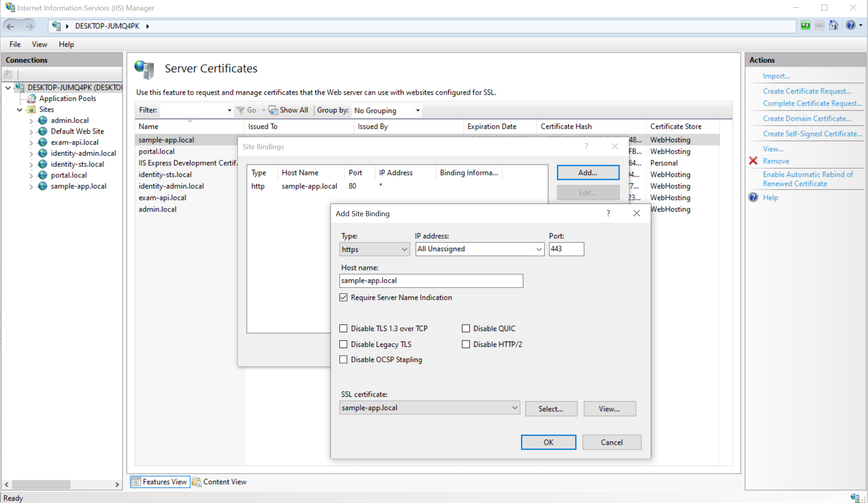Image resolution: width=868 pixels, height=503 pixels.
Task: Click the Home icon in top toolbar
Action: [x=833, y=26]
